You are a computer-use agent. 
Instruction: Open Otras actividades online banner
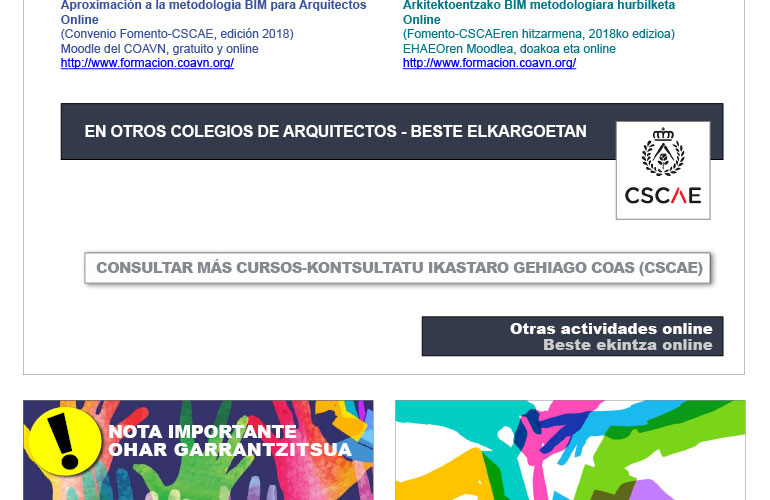(573, 336)
